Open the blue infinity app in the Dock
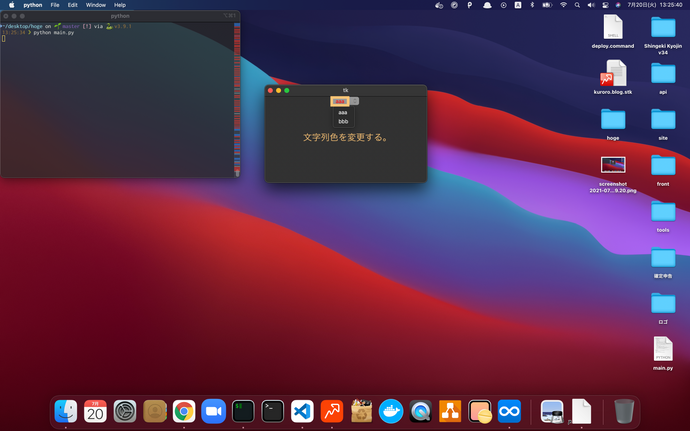The image size is (690, 431). click(509, 411)
